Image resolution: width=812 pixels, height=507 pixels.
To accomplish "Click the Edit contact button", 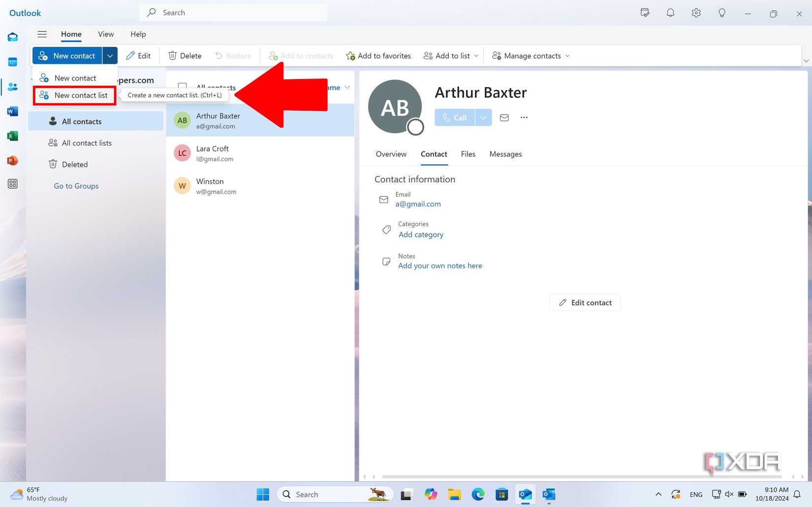I will coord(585,302).
